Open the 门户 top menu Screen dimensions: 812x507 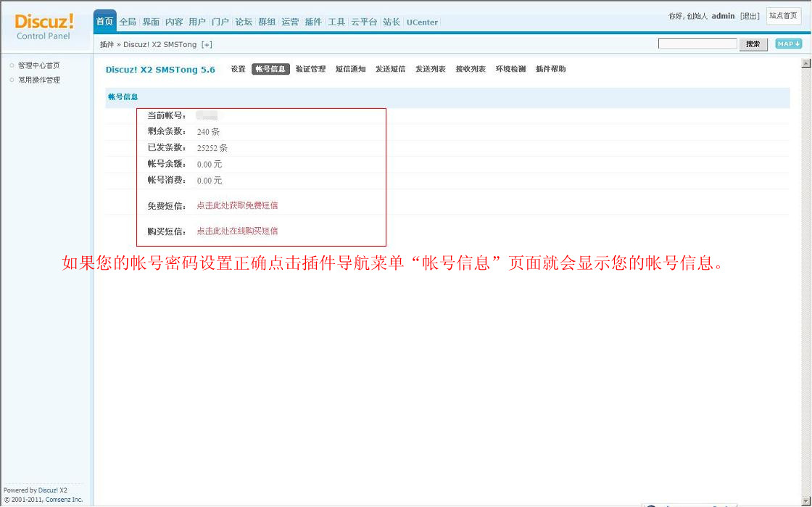click(220, 22)
